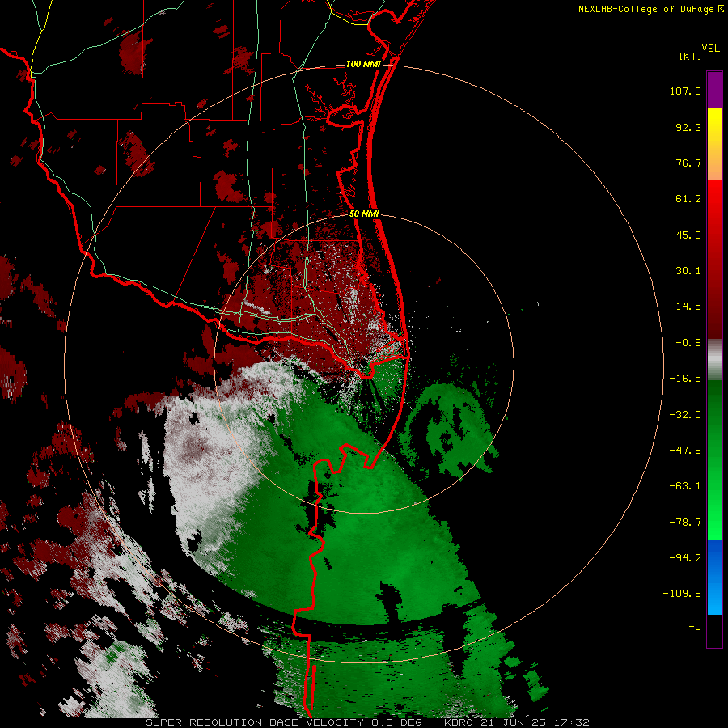
Task: Click the VEL legend title
Action: (x=710, y=49)
